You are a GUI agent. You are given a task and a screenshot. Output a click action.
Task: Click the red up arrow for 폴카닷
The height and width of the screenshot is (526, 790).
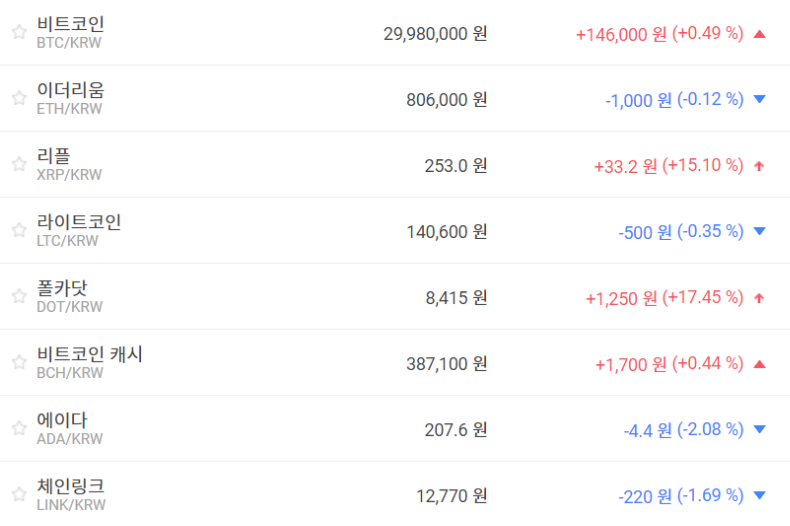click(x=759, y=298)
